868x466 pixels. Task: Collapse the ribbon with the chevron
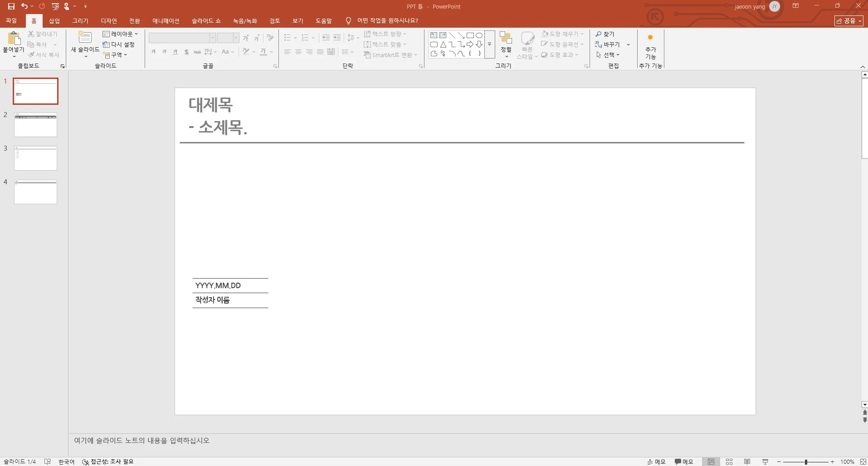(x=863, y=67)
